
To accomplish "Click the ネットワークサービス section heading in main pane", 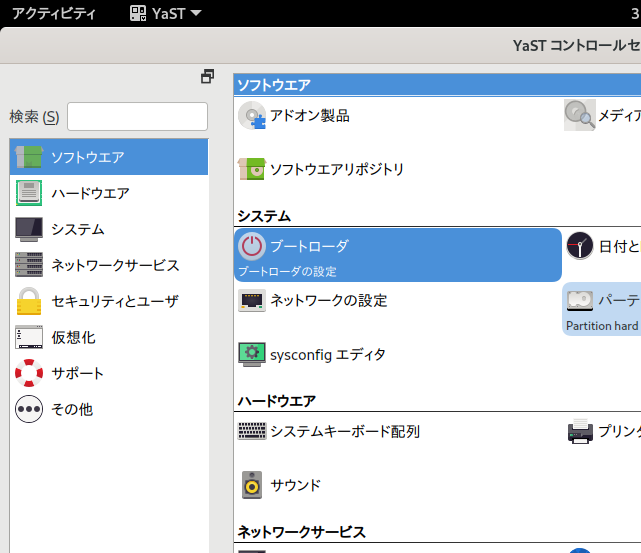I will pos(302,532).
